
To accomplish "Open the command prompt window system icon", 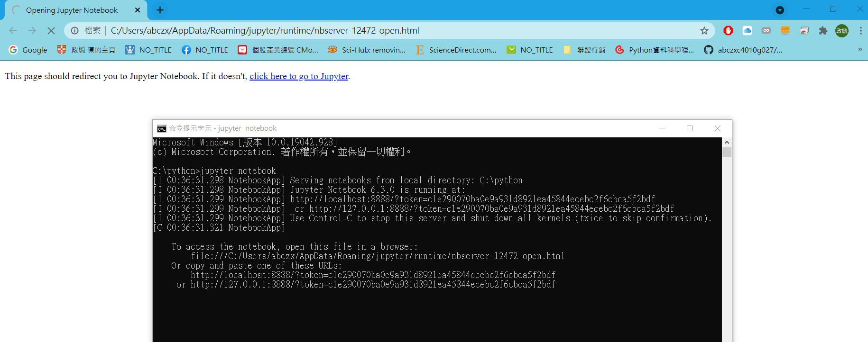I will [x=162, y=128].
